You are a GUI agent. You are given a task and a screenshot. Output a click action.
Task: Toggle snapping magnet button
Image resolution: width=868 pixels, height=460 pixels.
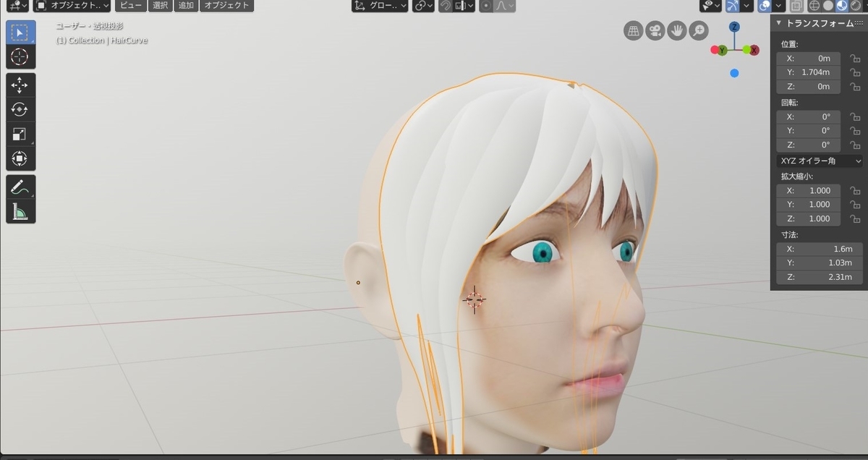pyautogui.click(x=447, y=6)
